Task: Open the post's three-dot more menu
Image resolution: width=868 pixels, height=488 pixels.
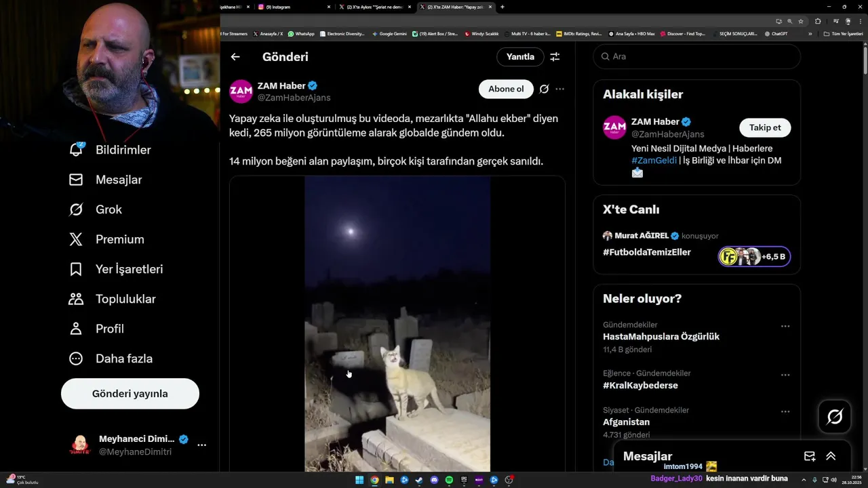Action: coord(559,89)
